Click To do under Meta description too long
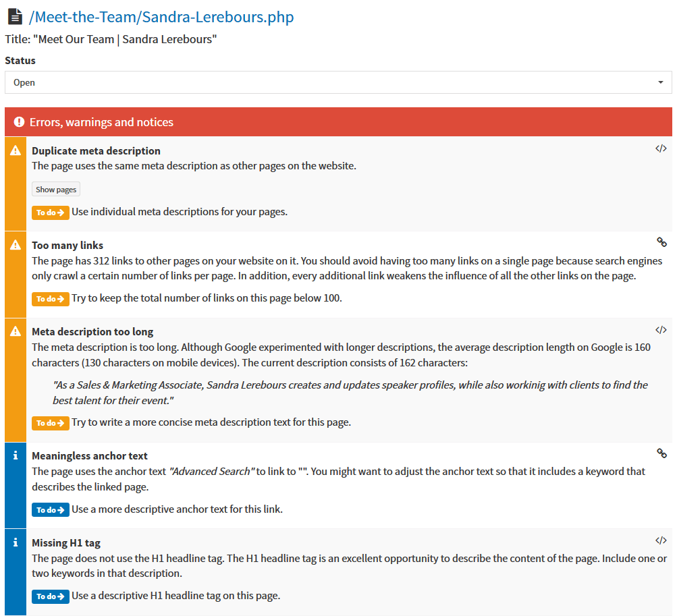Image resolution: width=677 pixels, height=616 pixels. pos(51,423)
